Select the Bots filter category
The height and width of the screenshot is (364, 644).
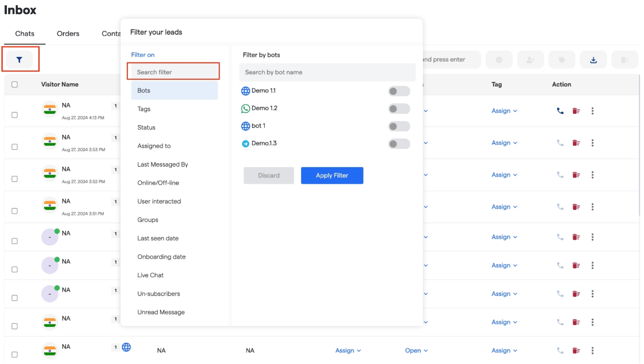point(174,91)
